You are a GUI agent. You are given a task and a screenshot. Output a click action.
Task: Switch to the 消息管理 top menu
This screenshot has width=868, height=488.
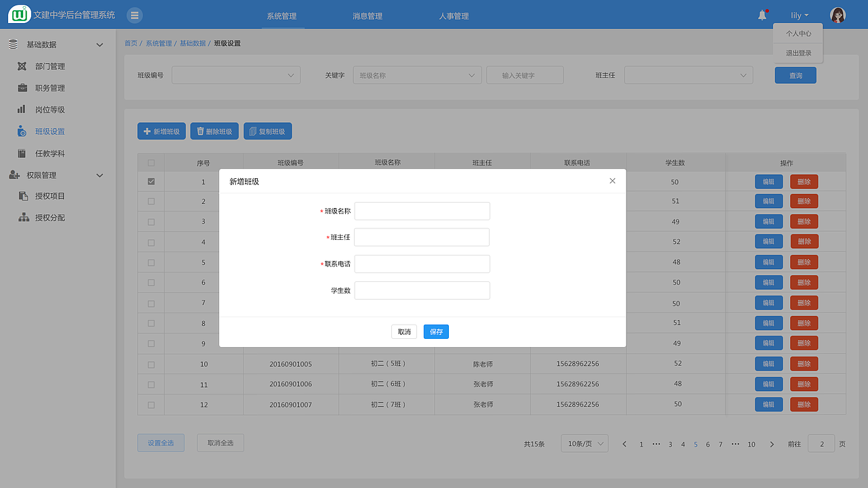(x=367, y=15)
